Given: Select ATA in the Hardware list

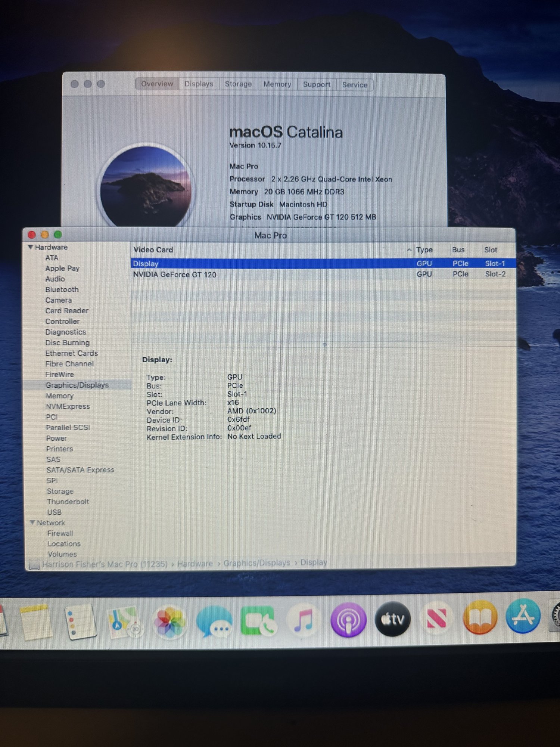Looking at the screenshot, I should pyautogui.click(x=52, y=258).
